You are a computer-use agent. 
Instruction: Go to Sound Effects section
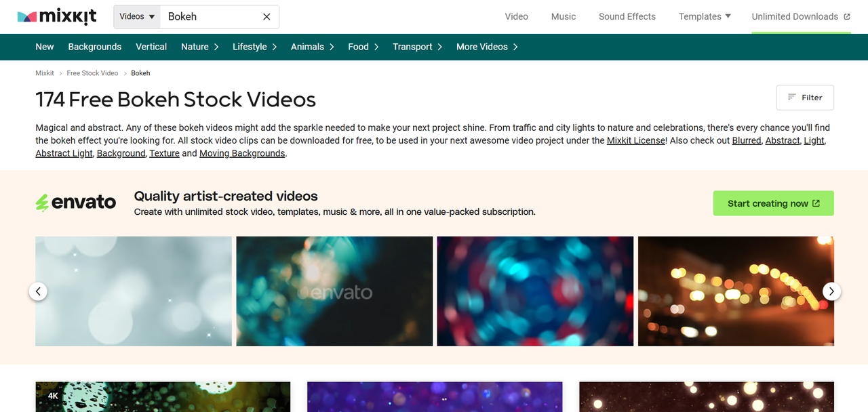pos(627,16)
